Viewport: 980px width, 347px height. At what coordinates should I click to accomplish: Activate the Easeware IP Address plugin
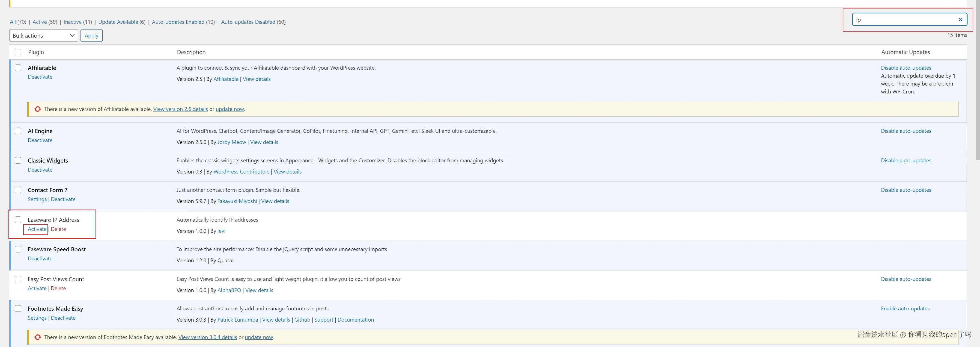[x=37, y=229]
